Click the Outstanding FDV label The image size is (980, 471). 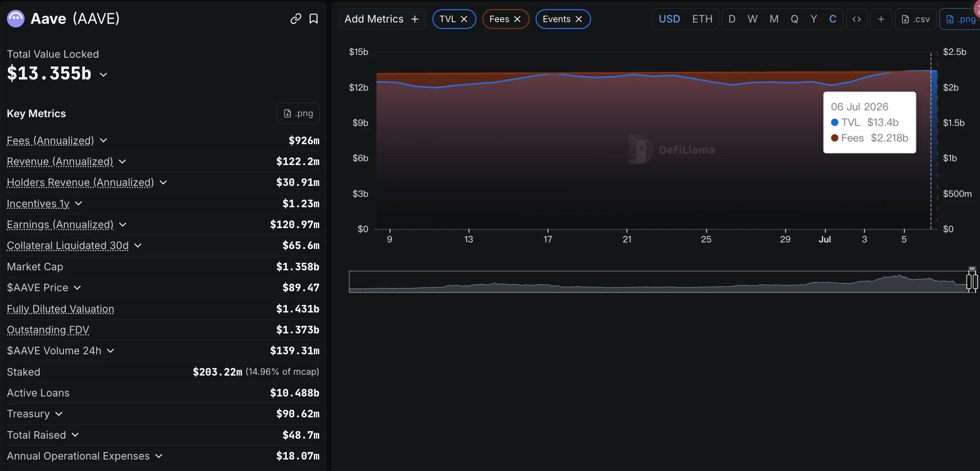click(48, 330)
